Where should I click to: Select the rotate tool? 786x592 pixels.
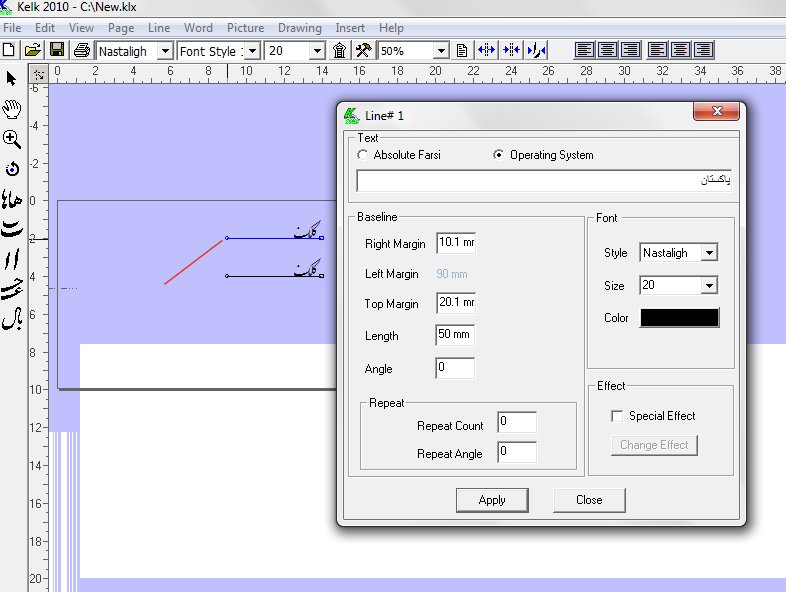coord(12,169)
